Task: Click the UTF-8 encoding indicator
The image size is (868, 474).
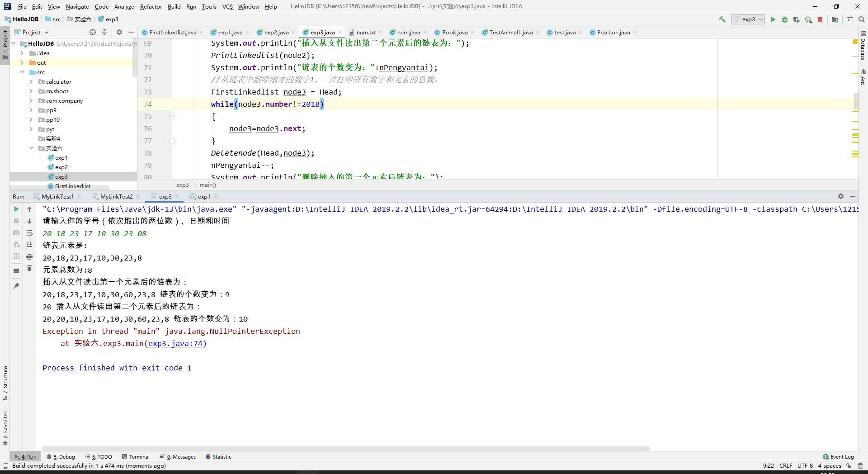Action: tap(805, 465)
